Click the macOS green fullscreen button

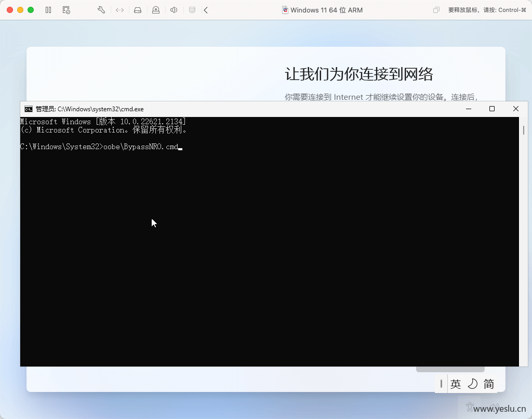[31, 10]
